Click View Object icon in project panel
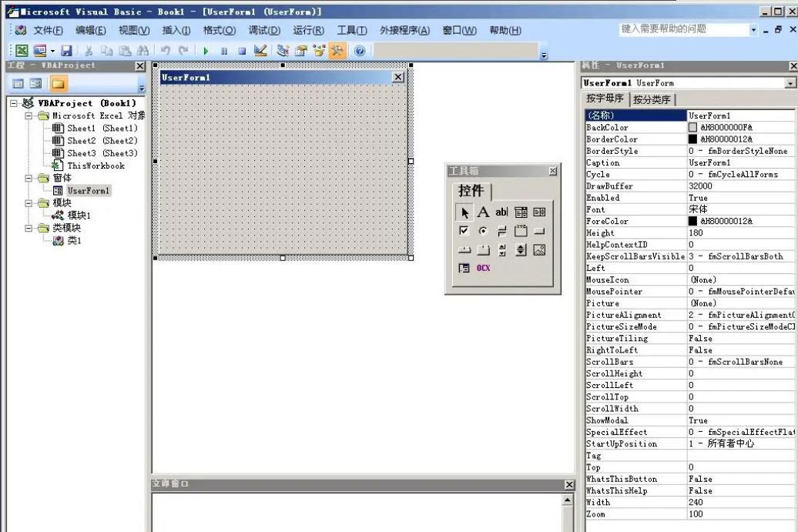Viewport: 798px width, 532px height. click(35, 83)
